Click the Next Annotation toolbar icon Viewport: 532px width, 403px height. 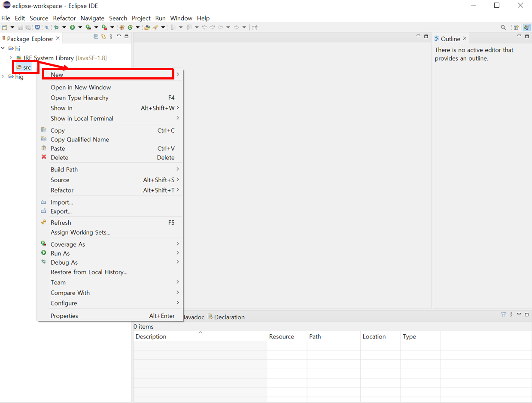click(173, 27)
